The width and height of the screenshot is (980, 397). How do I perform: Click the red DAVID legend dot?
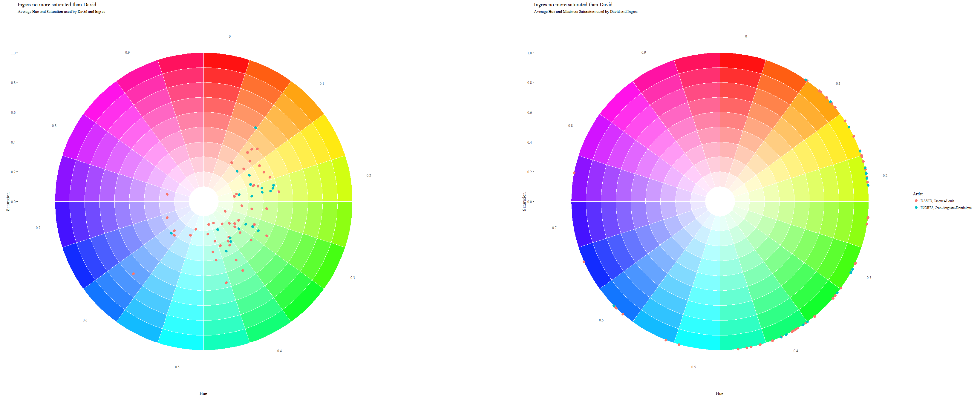coord(916,201)
